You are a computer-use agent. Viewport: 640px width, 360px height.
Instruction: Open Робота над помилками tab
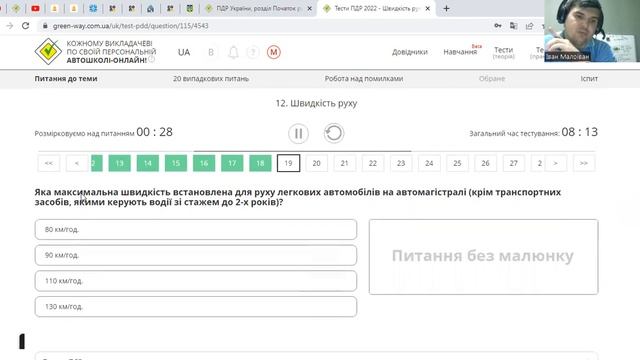(364, 78)
